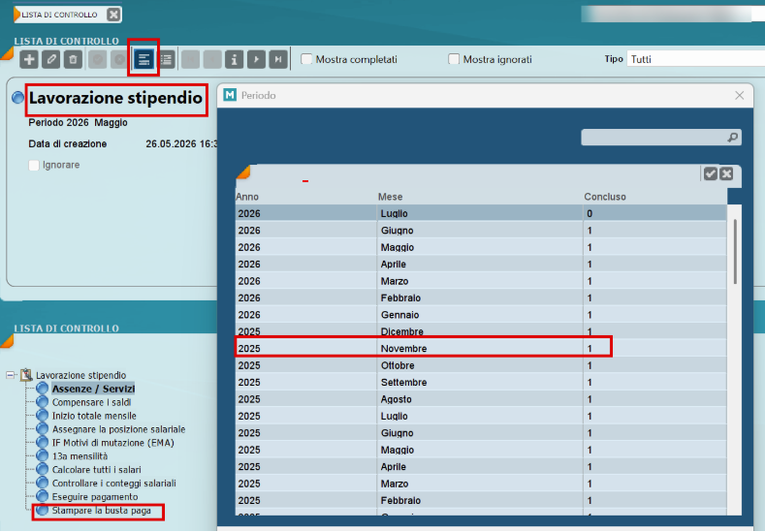This screenshot has height=532, width=765.
Task: Select period row 2025 Novembre
Action: coord(481,348)
